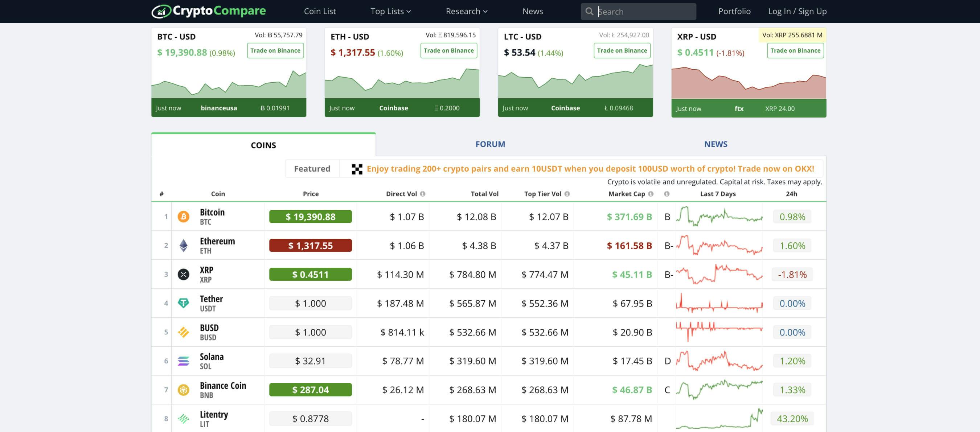Click Tether Direct Vol $ 187.48 M
This screenshot has width=980, height=432.
pyautogui.click(x=400, y=304)
